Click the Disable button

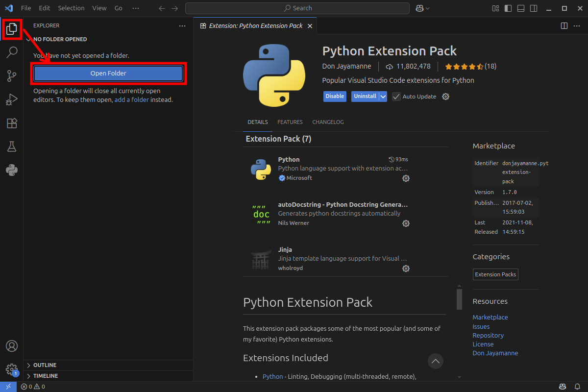coord(335,97)
